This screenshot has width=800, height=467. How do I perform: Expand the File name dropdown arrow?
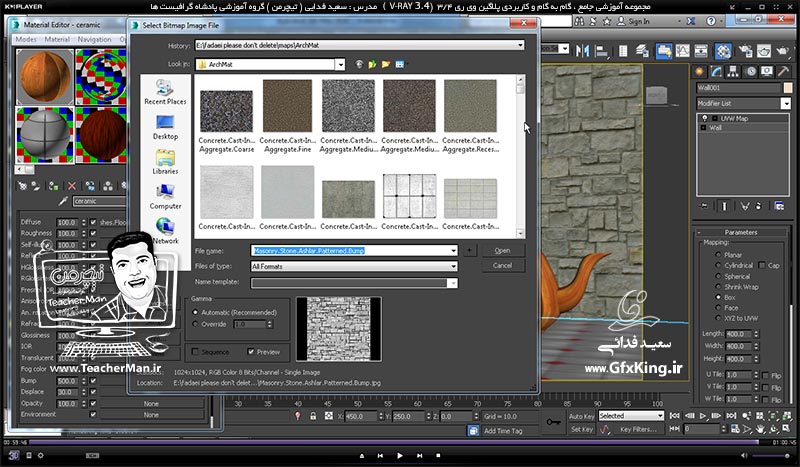(453, 251)
